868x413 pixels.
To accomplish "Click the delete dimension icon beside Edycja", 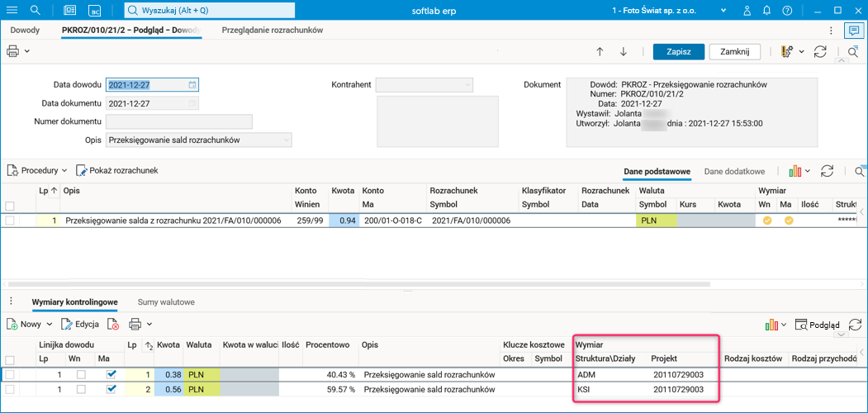I will [113, 325].
